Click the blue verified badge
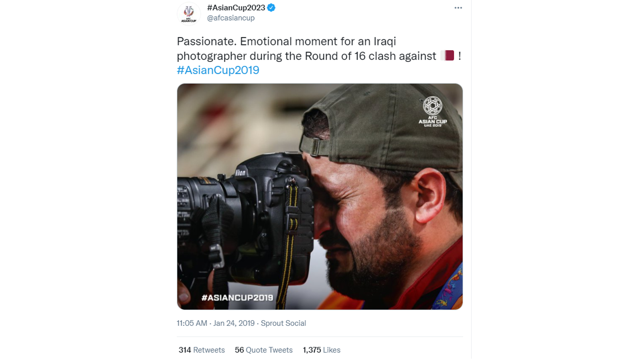Viewport: 644px width, 362px height. (x=271, y=8)
